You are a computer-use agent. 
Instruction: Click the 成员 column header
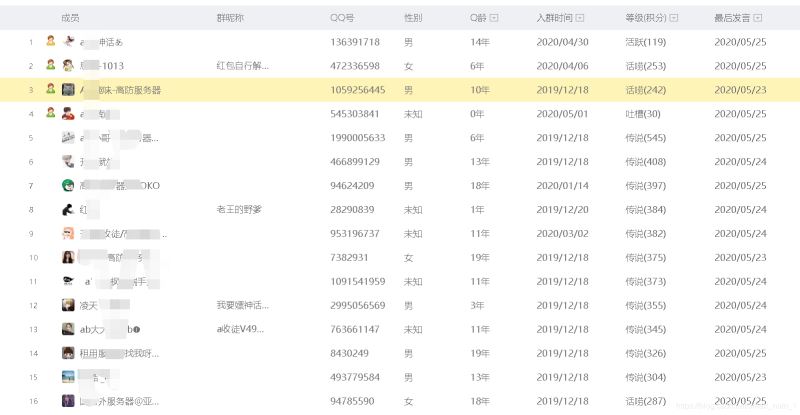click(70, 18)
